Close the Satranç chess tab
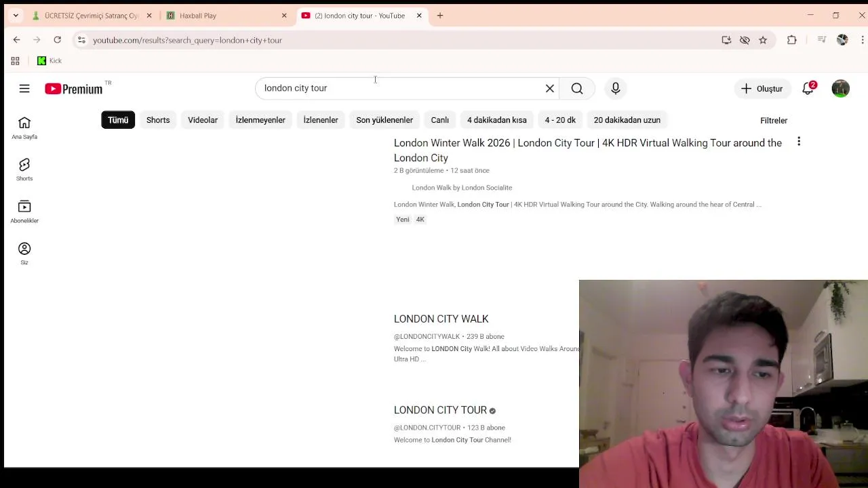The height and width of the screenshot is (488, 868). tap(149, 16)
